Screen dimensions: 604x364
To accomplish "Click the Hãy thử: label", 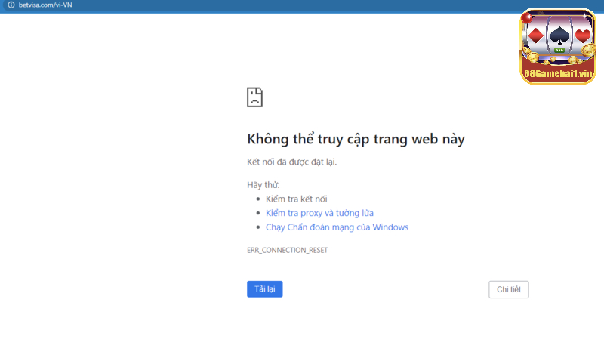I will tap(263, 185).
